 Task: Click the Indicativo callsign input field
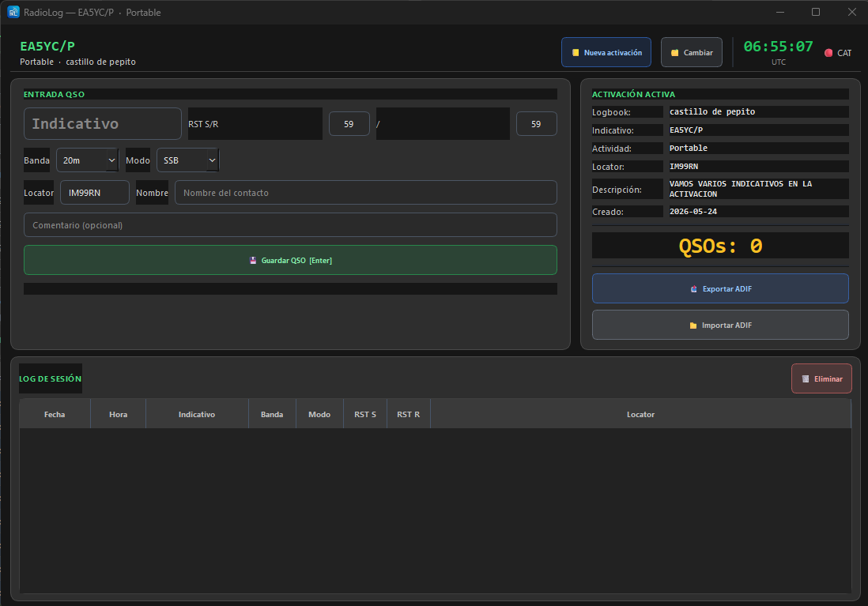(x=103, y=123)
